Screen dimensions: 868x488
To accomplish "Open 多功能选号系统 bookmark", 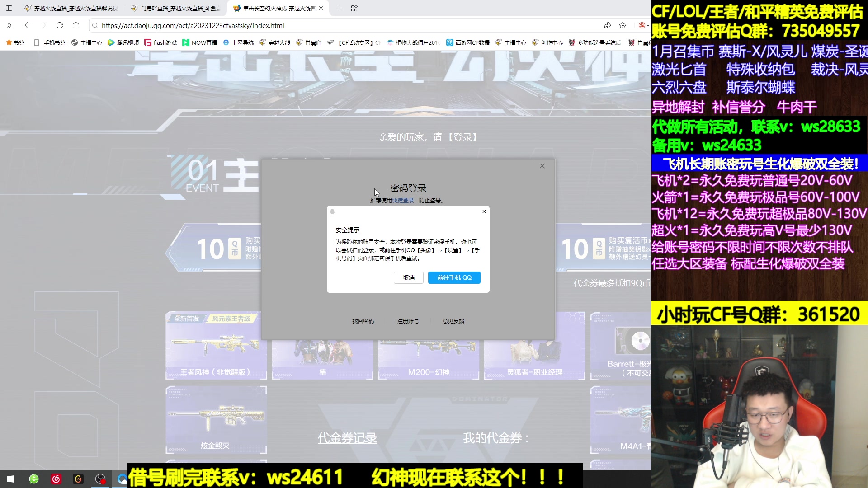I will [594, 42].
